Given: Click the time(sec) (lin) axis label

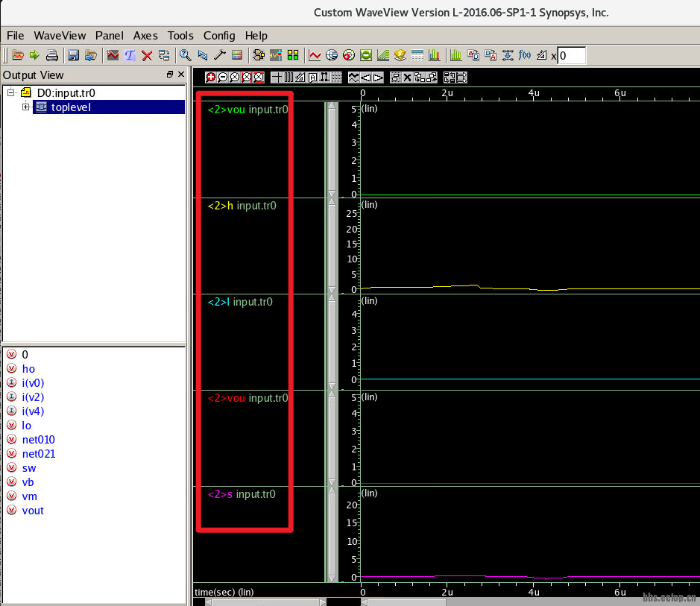Looking at the screenshot, I should click(224, 592).
